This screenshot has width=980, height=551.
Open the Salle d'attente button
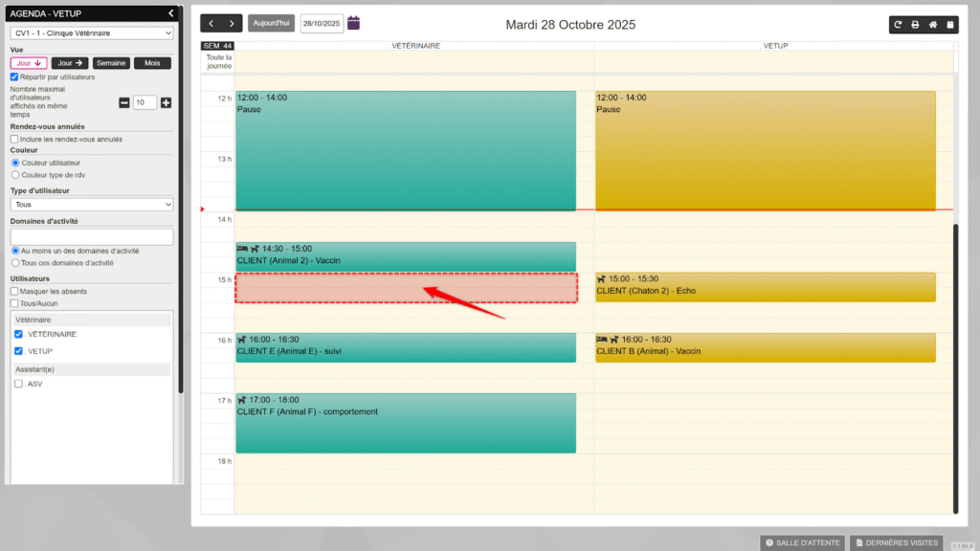(x=802, y=542)
